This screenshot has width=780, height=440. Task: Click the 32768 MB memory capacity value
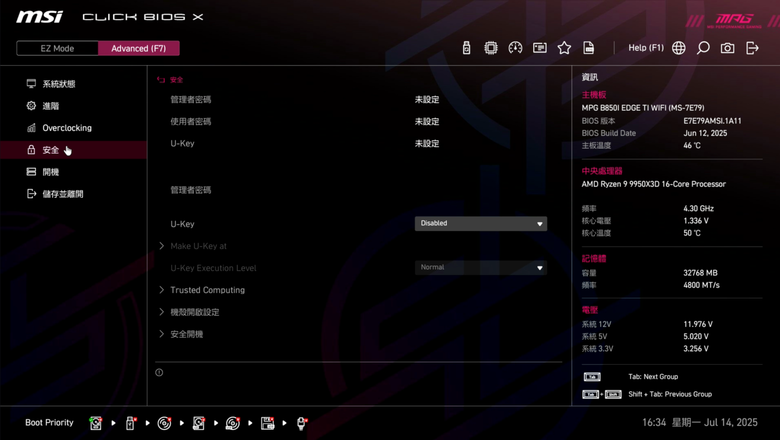coord(700,273)
